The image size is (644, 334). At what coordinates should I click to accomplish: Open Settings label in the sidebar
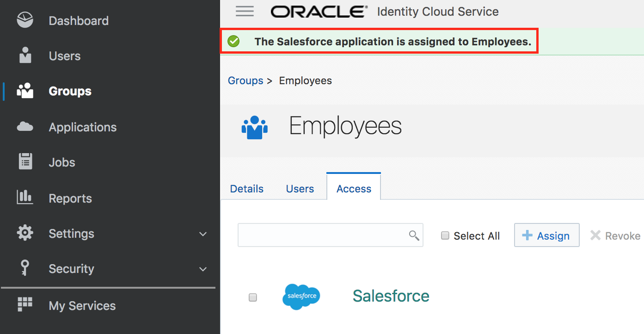[72, 234]
